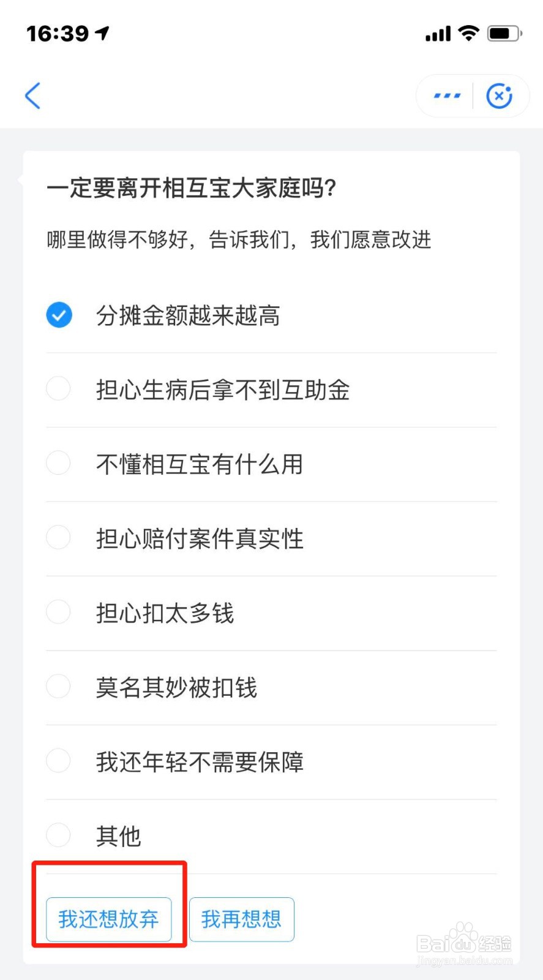Select the 不懂相互宝有什么用 radio button
Screen dimensions: 543x980
point(59,463)
